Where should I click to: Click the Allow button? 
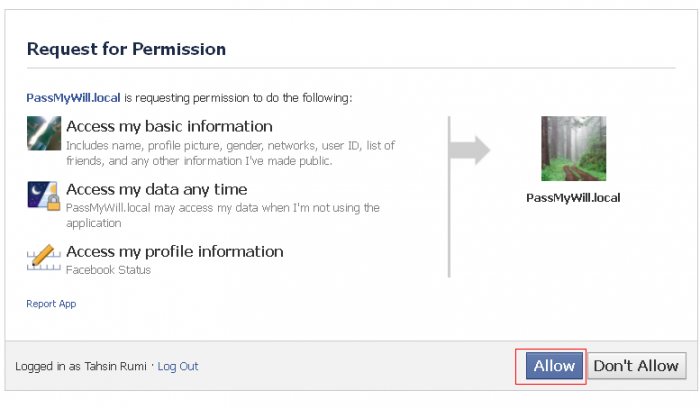[x=554, y=366]
